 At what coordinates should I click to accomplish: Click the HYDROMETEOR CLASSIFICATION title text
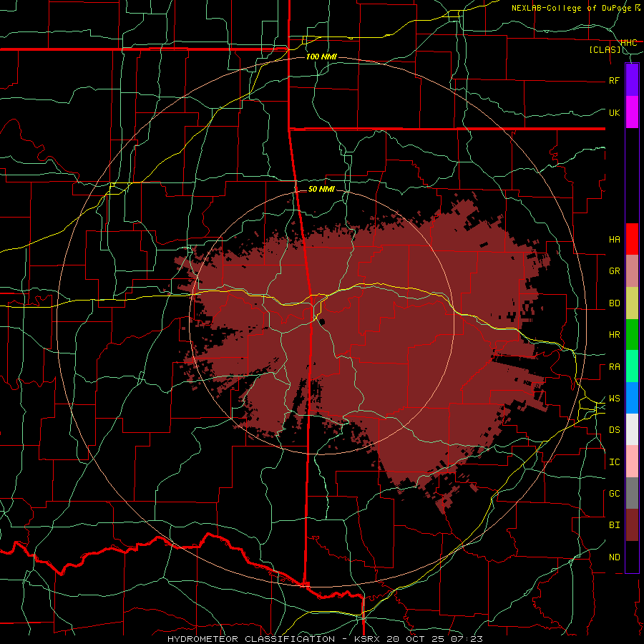[251, 639]
